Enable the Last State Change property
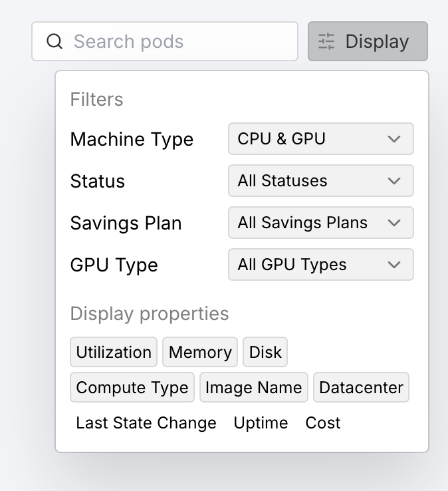Viewport: 448px width, 491px height. point(146,423)
